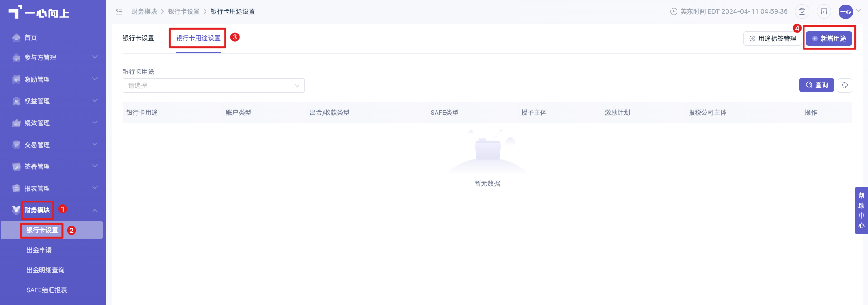Click the 绩效管理 sidebar icon
The width and height of the screenshot is (868, 305).
16,123
